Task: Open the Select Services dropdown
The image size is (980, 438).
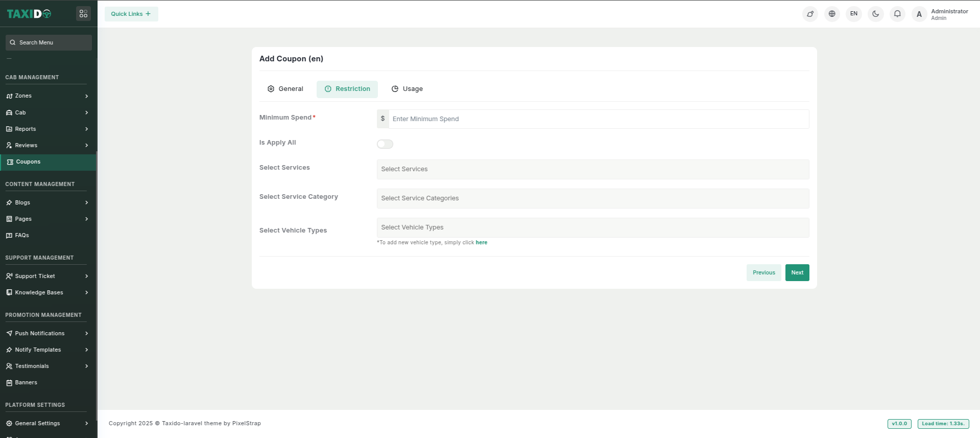Action: (x=592, y=169)
